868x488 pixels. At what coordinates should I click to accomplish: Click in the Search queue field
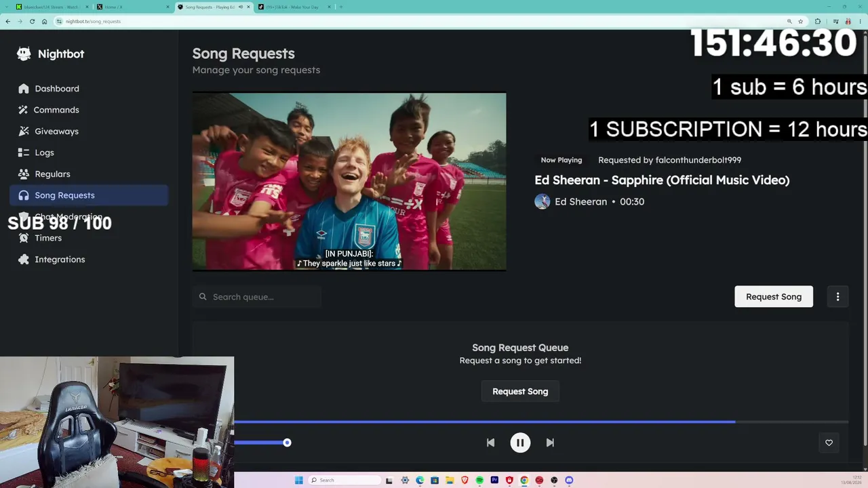pos(257,297)
